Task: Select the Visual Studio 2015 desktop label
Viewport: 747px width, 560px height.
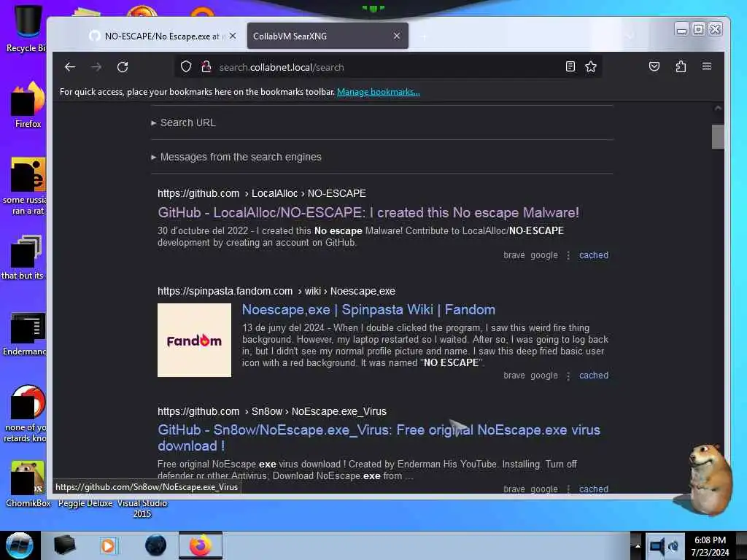Action: tap(142, 508)
